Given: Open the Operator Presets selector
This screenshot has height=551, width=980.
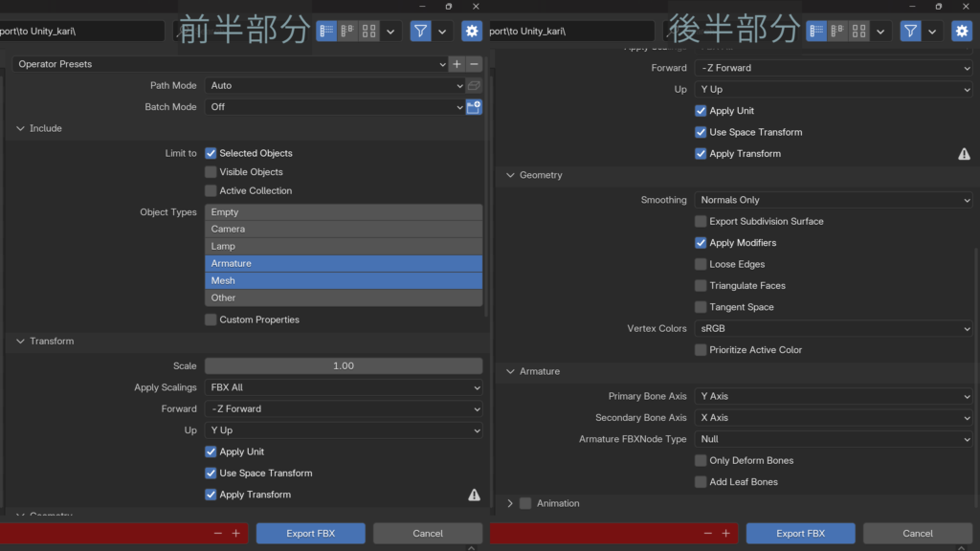Looking at the screenshot, I should coord(230,64).
